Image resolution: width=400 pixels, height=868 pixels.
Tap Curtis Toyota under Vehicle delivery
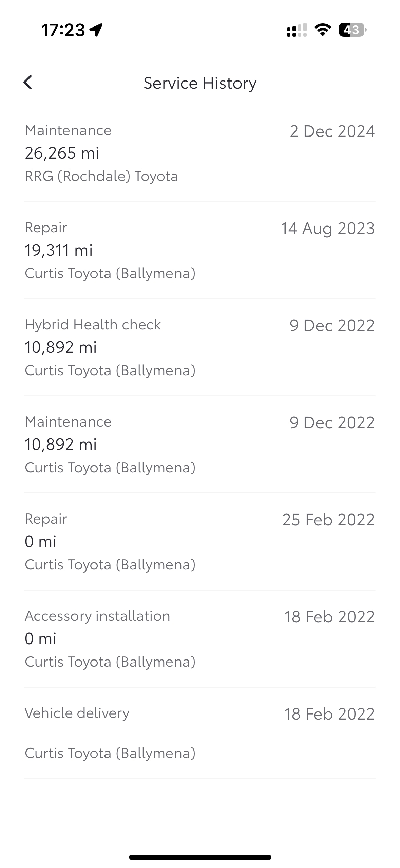pos(110,753)
